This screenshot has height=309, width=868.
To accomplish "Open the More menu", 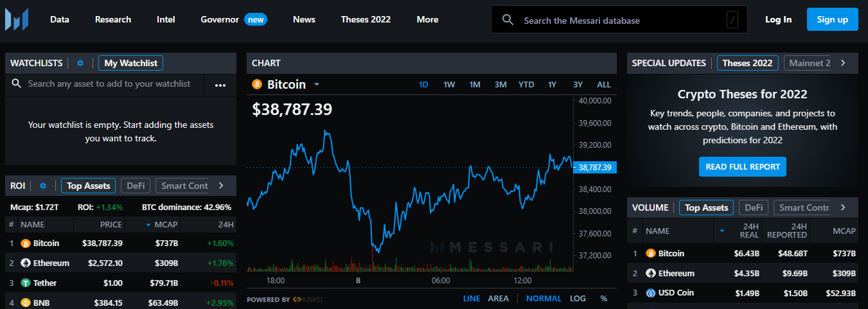I will coord(427,19).
